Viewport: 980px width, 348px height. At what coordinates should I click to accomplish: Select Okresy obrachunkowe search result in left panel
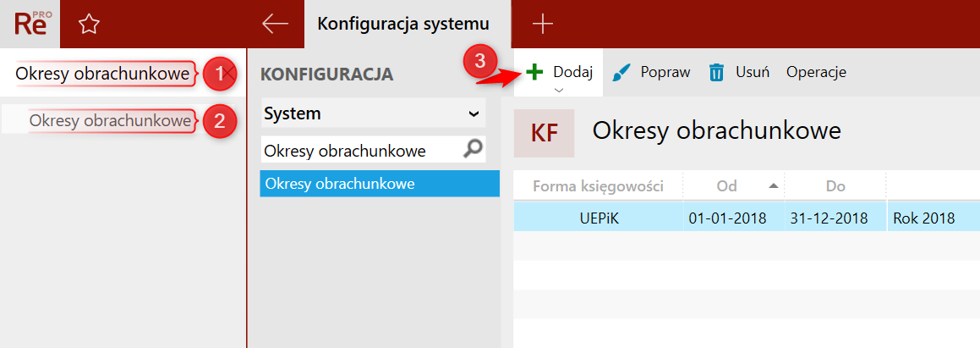point(110,121)
